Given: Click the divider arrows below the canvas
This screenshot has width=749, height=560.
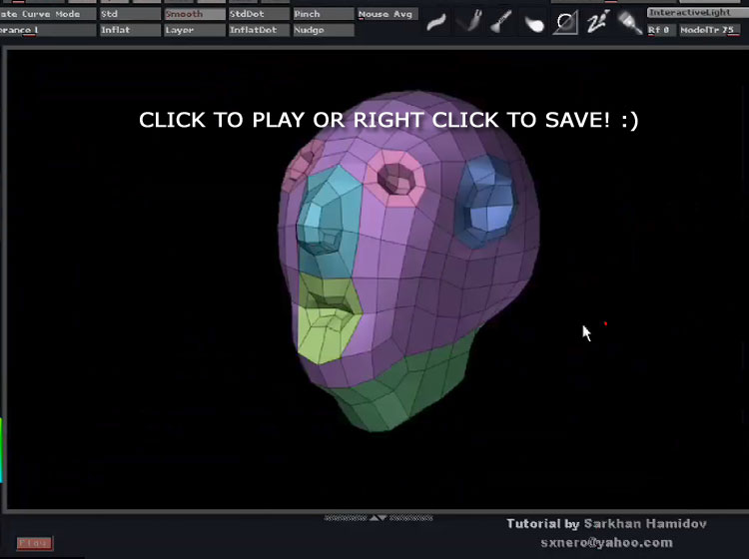Looking at the screenshot, I should (x=377, y=518).
